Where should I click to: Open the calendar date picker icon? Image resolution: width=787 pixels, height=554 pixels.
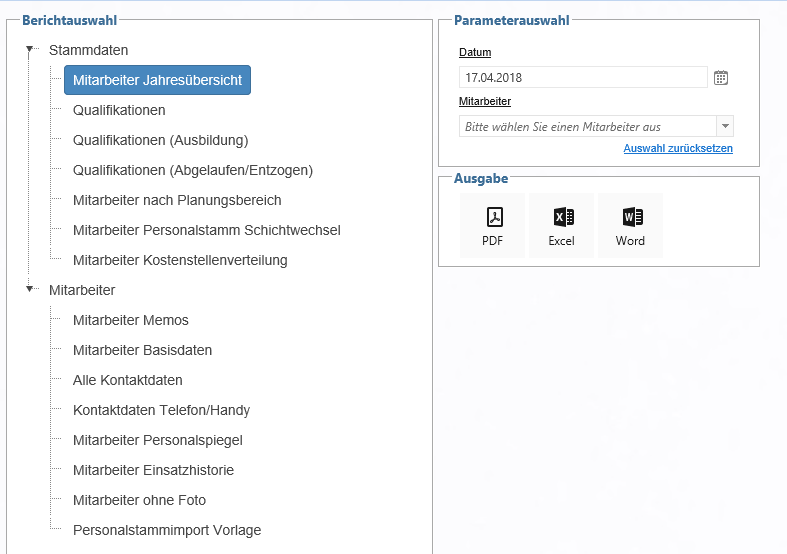[x=721, y=78]
